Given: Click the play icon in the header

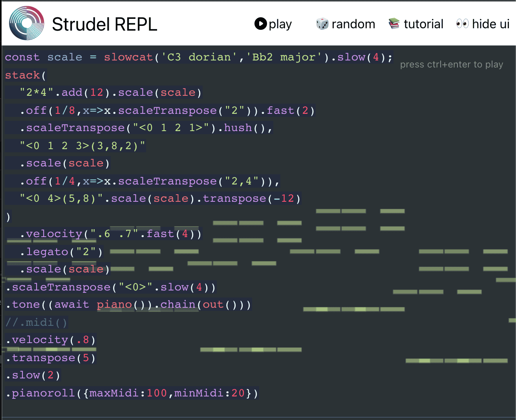Looking at the screenshot, I should point(260,24).
